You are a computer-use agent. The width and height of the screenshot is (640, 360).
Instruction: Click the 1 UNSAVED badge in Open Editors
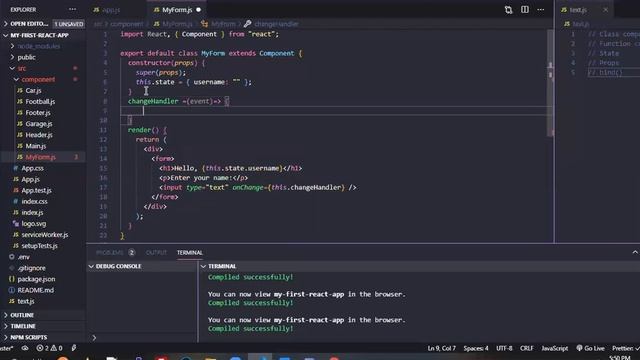click(x=69, y=24)
